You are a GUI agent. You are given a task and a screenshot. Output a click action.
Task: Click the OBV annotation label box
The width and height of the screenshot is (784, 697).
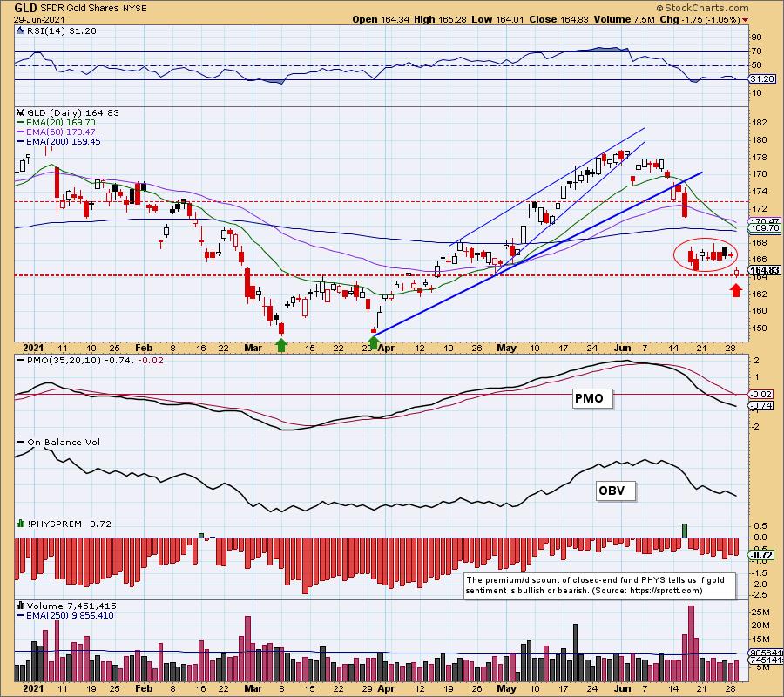coord(616,491)
